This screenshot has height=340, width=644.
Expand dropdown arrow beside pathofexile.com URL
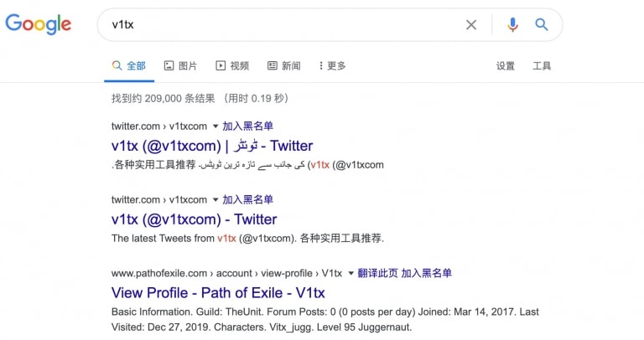tap(351, 273)
